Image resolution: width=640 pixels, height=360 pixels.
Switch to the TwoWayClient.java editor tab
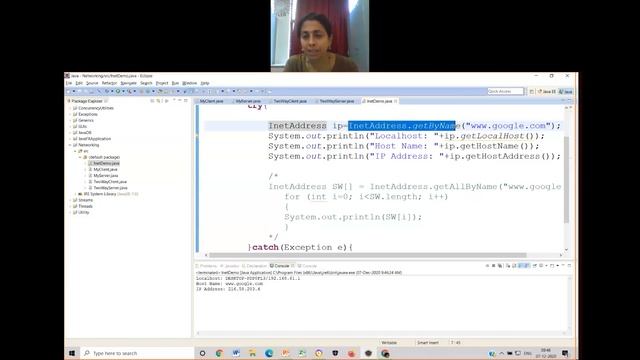[x=289, y=101]
